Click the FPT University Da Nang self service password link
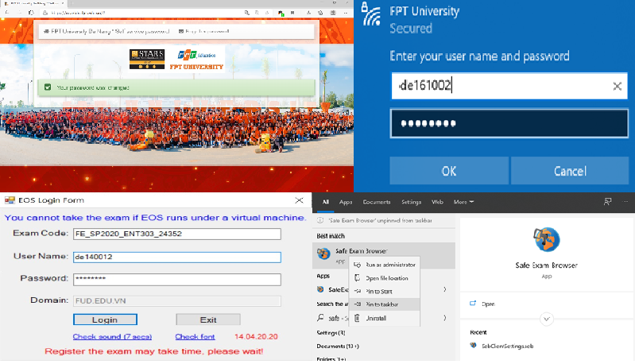Screen dimensions: 635x364 [106, 31]
